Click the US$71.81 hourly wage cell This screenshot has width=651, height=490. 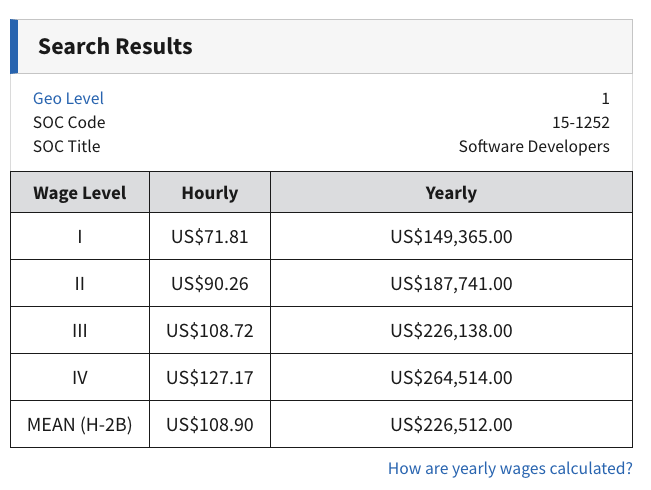[210, 237]
